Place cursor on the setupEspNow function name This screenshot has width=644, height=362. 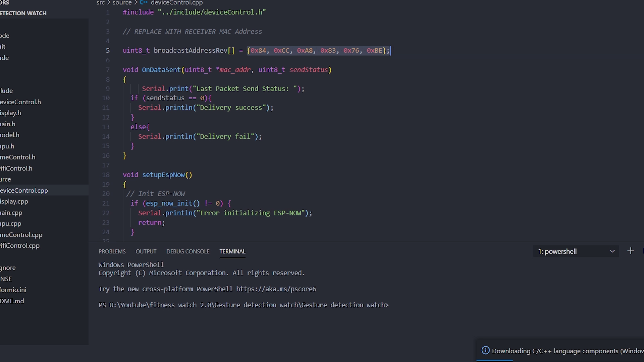[164, 175]
